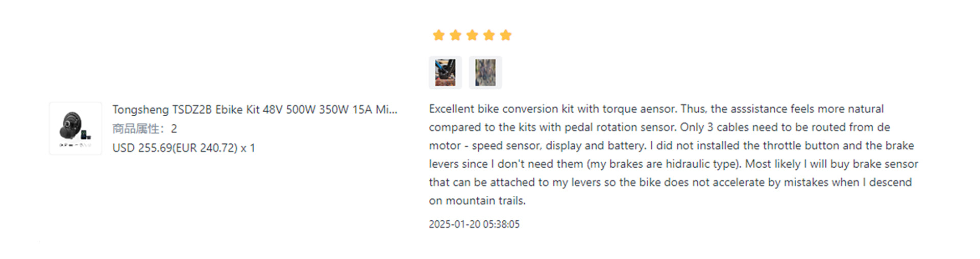Open the second review photo thumbnail
980x259 pixels.
[x=485, y=72]
